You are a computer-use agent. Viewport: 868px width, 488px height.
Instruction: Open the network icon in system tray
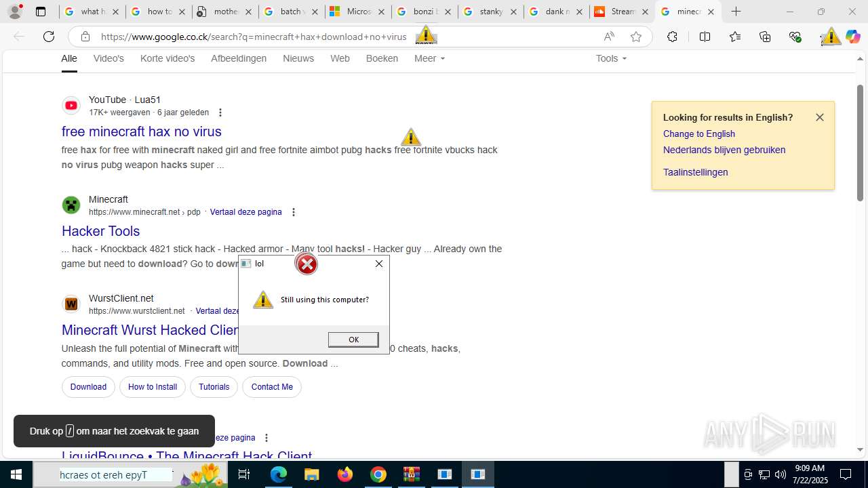pyautogui.click(x=764, y=474)
